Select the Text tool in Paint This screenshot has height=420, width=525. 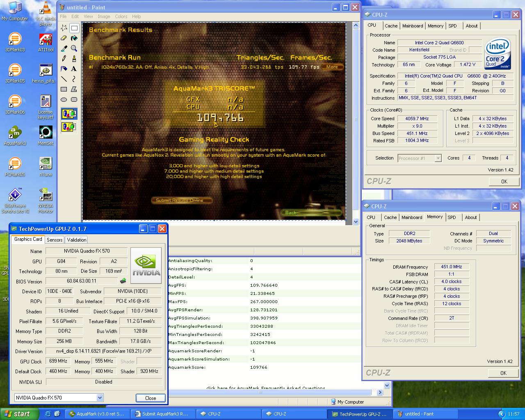(74, 69)
